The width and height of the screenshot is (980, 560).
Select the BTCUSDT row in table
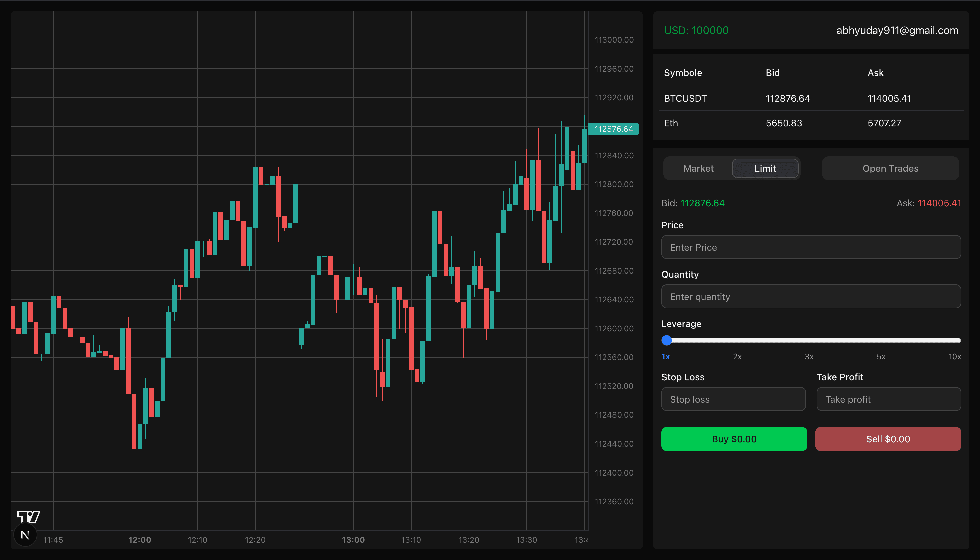click(685, 98)
